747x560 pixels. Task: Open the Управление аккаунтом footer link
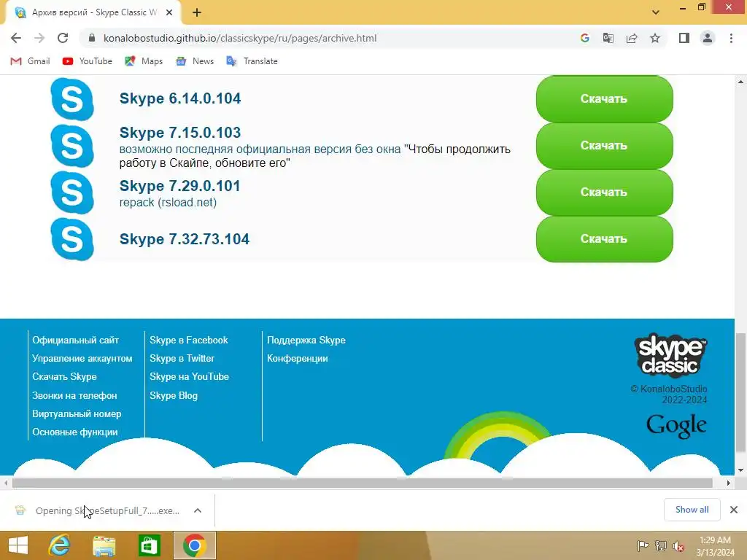point(82,358)
